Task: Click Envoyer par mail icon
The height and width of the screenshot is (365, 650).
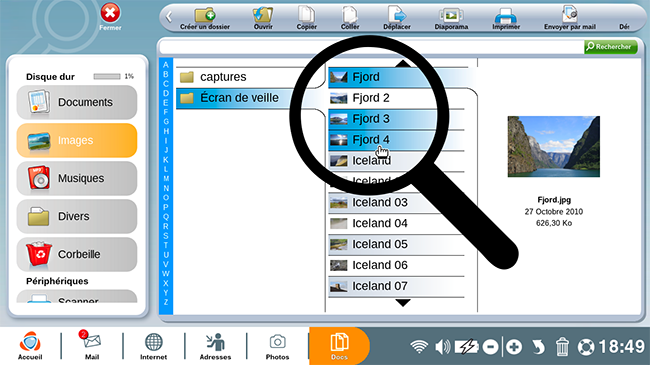Action: (x=570, y=15)
